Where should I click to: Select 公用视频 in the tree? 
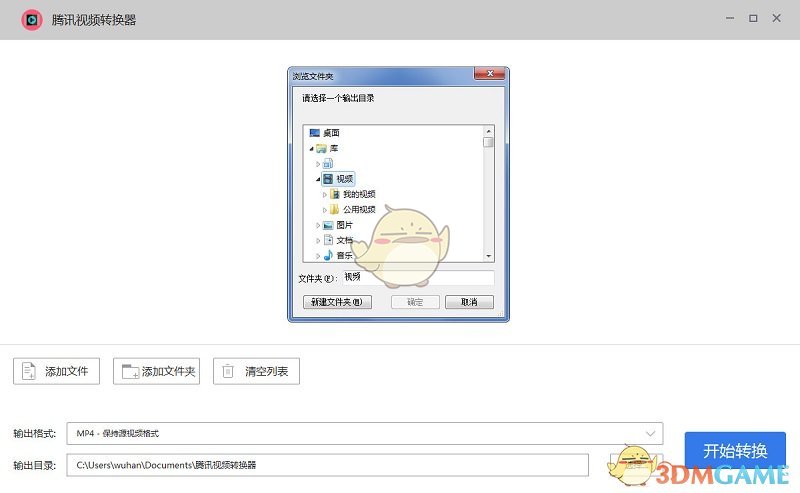point(359,210)
